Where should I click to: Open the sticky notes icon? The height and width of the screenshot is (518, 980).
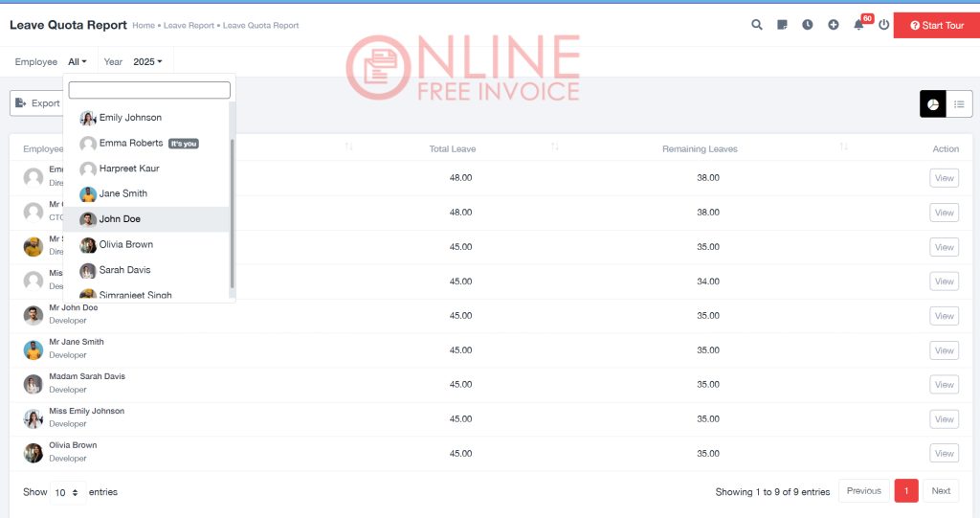pyautogui.click(x=782, y=25)
